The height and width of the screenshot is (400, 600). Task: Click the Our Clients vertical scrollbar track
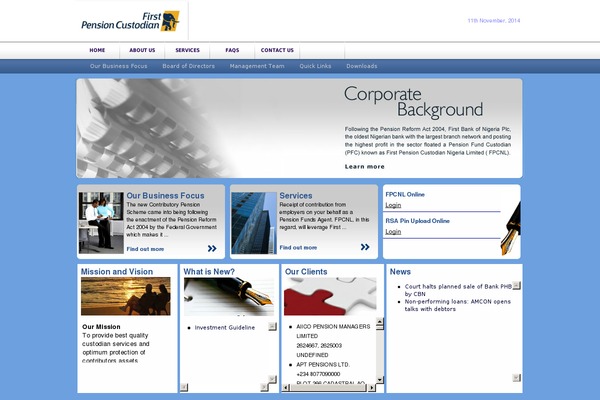click(x=380, y=351)
